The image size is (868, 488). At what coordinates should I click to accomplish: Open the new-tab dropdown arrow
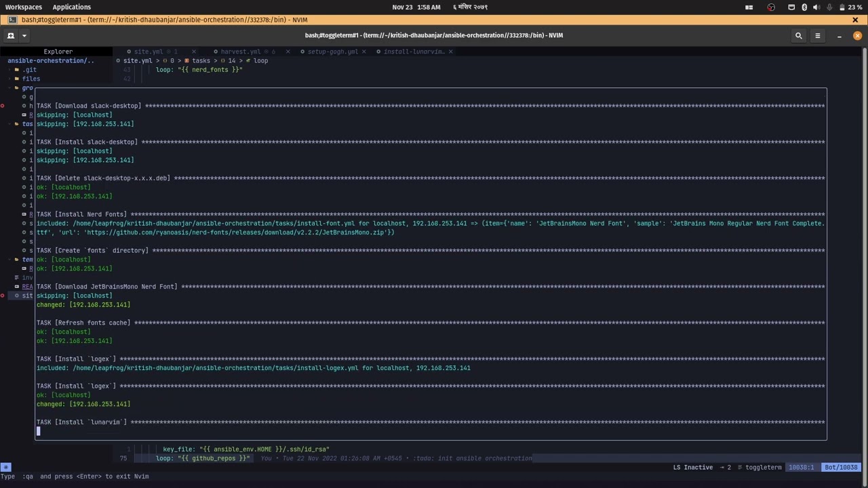pyautogui.click(x=24, y=35)
